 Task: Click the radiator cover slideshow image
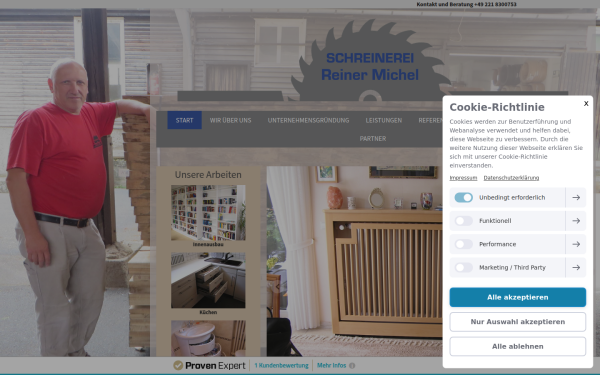[354, 261]
